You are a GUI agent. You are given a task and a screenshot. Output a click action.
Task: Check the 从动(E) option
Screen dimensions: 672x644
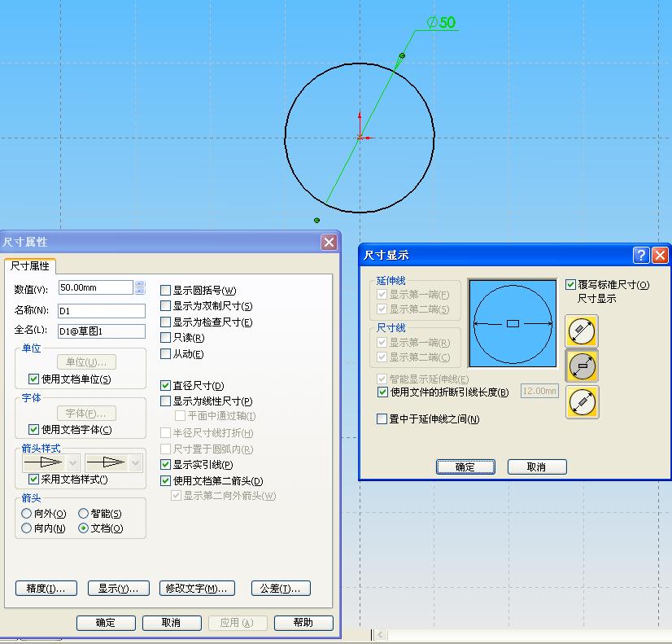point(165,353)
